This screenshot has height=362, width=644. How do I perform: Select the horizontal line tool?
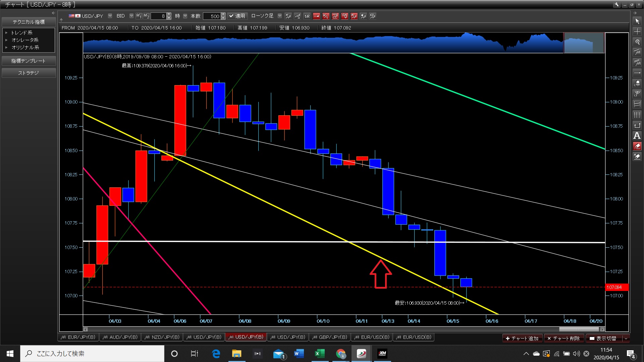[637, 73]
